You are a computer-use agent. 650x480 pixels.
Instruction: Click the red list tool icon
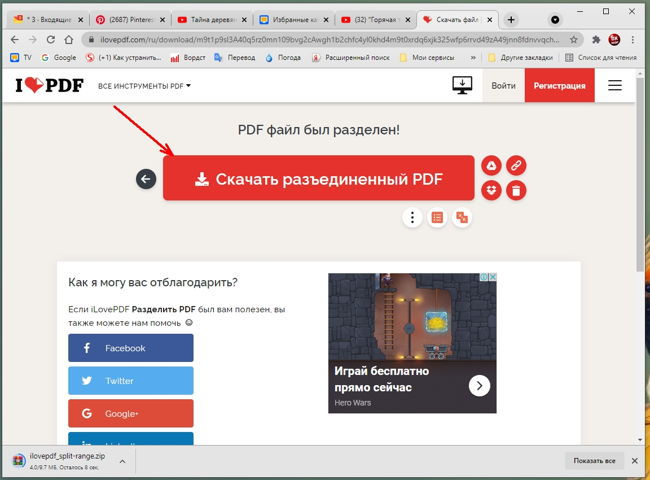pyautogui.click(x=437, y=217)
